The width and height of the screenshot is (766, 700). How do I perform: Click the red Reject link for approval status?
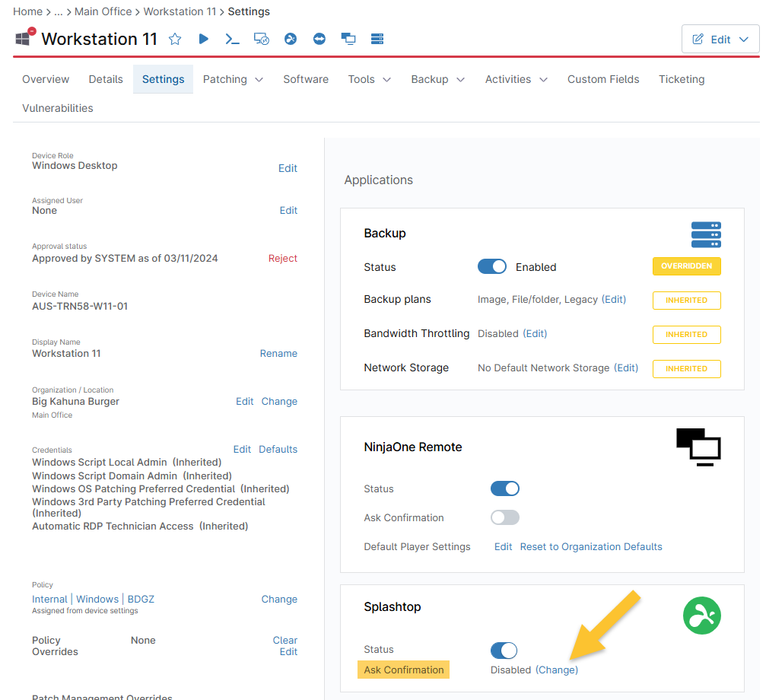click(x=283, y=259)
